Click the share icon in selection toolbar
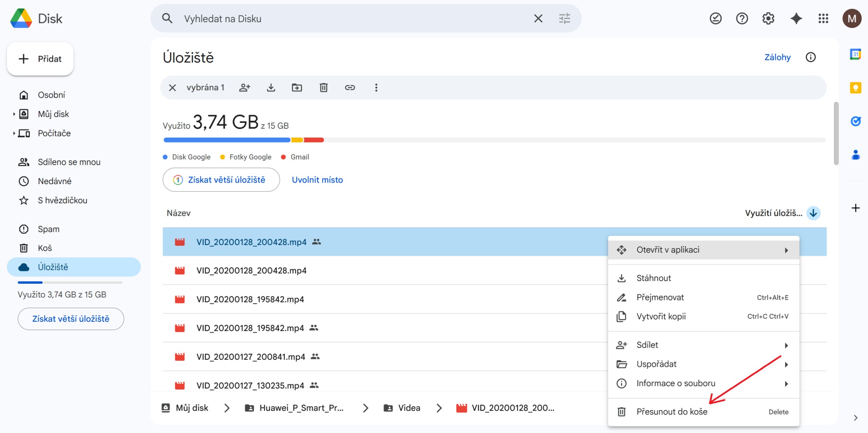This screenshot has width=868, height=433. 245,88
